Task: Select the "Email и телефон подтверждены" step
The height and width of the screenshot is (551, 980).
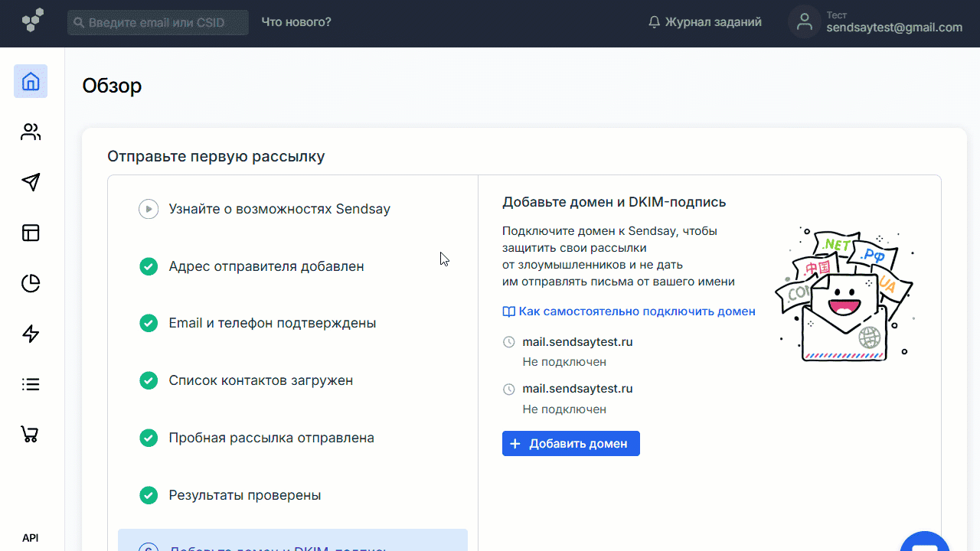Action: [272, 323]
